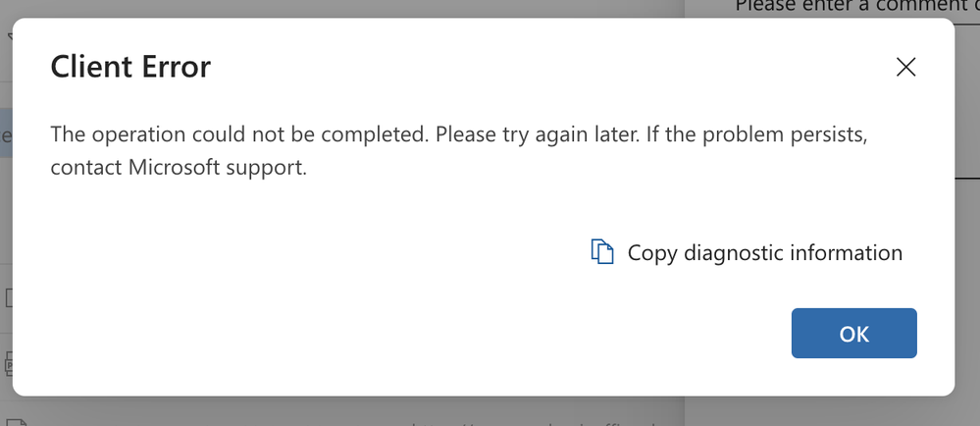Select the PowerPoint file icon at left edge
The height and width of the screenshot is (426, 980).
click(8, 363)
